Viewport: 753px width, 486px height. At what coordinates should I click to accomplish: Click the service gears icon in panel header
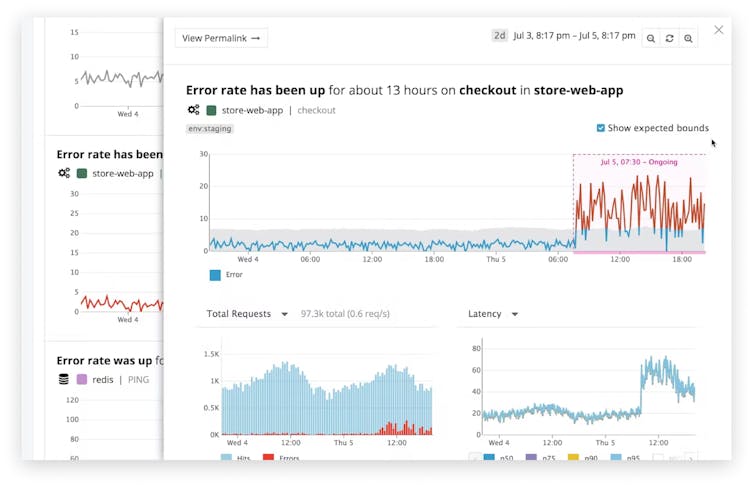[x=193, y=110]
